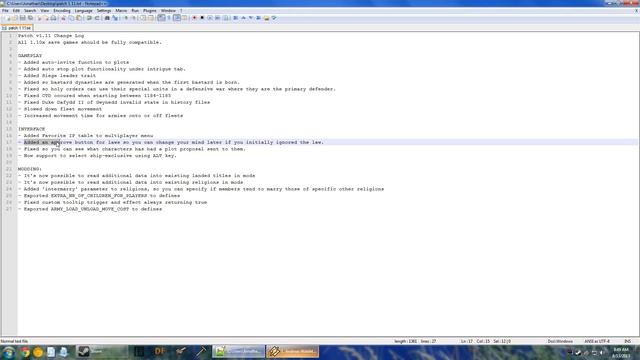Click the 'MODDING:' heading line
This screenshot has height=360, width=640.
click(29, 169)
